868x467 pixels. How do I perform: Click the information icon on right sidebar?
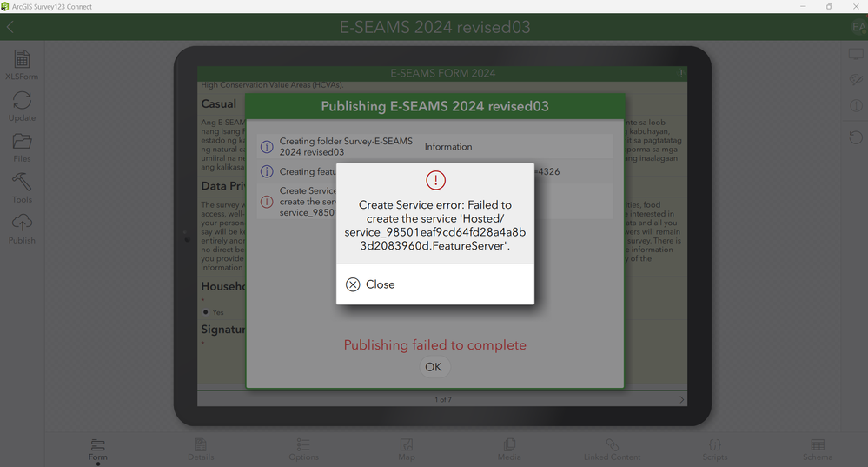(x=856, y=105)
